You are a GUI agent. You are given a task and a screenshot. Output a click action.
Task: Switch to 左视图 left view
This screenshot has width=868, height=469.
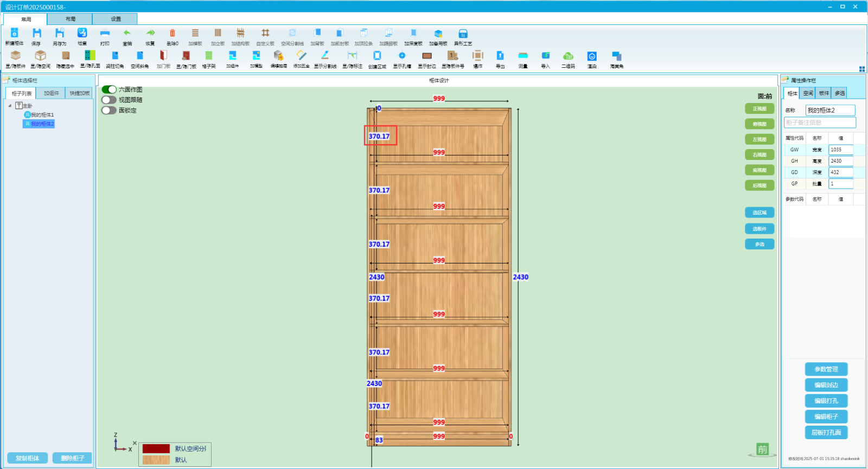click(759, 139)
